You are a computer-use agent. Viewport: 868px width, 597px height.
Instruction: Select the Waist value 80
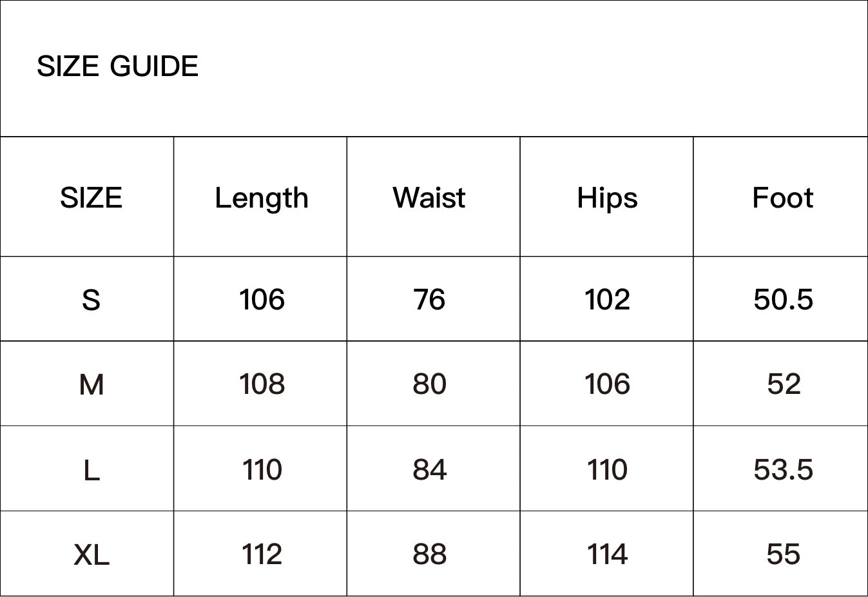[429, 384]
